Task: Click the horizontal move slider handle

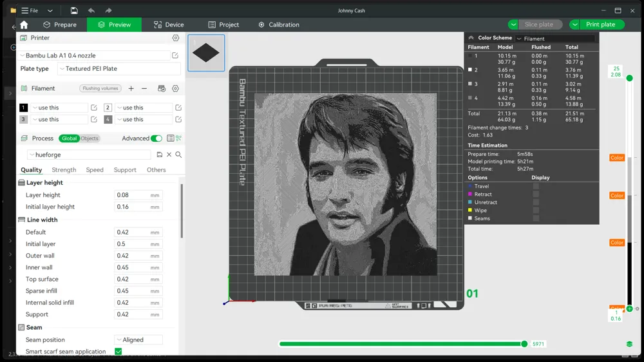Action: 524,344
